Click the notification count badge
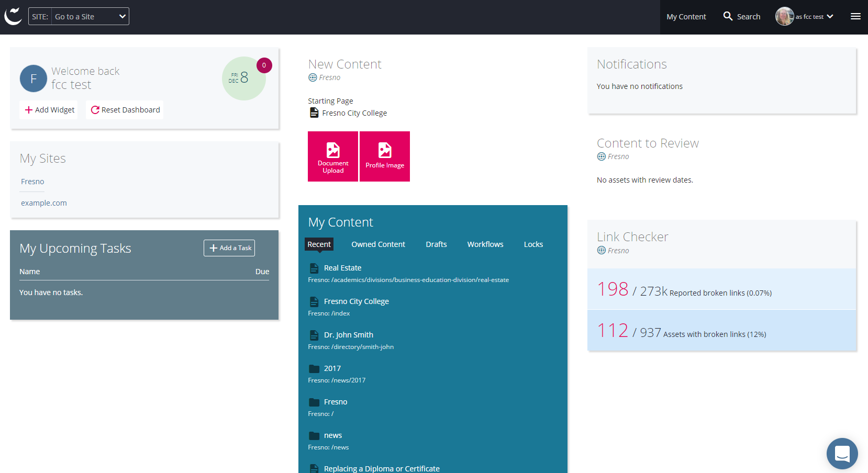This screenshot has width=868, height=473. [x=264, y=65]
